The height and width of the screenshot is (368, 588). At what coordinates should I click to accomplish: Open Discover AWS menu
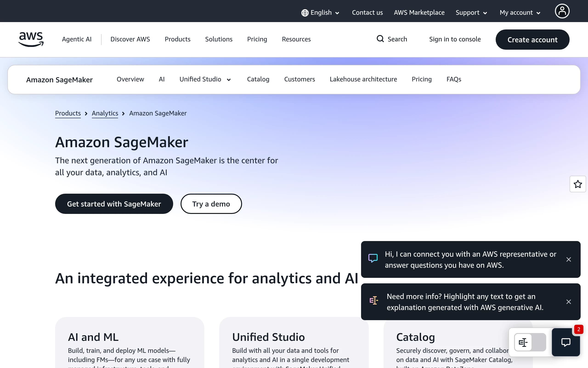(x=130, y=39)
